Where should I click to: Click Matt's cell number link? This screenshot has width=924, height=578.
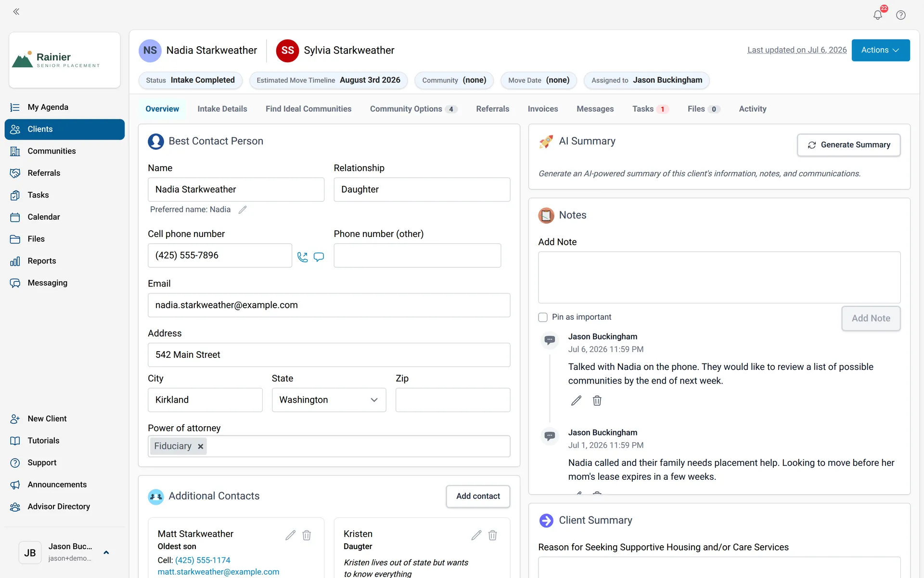tap(203, 560)
